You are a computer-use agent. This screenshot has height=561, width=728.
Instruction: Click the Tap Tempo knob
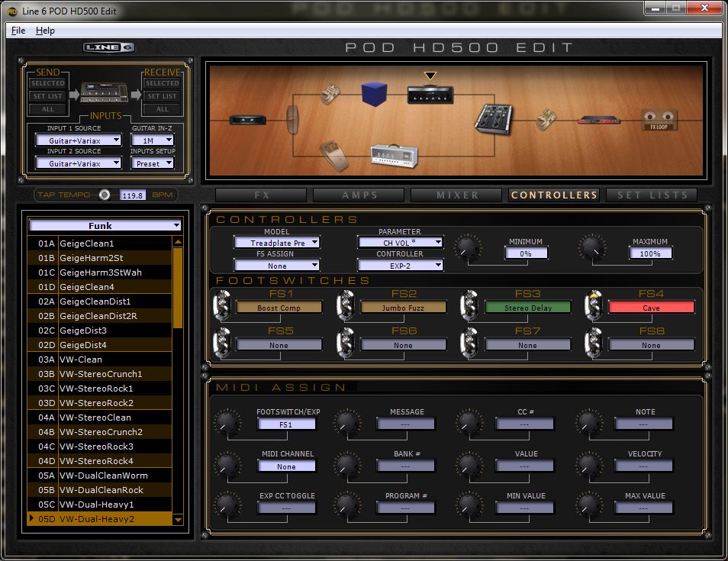coord(105,195)
